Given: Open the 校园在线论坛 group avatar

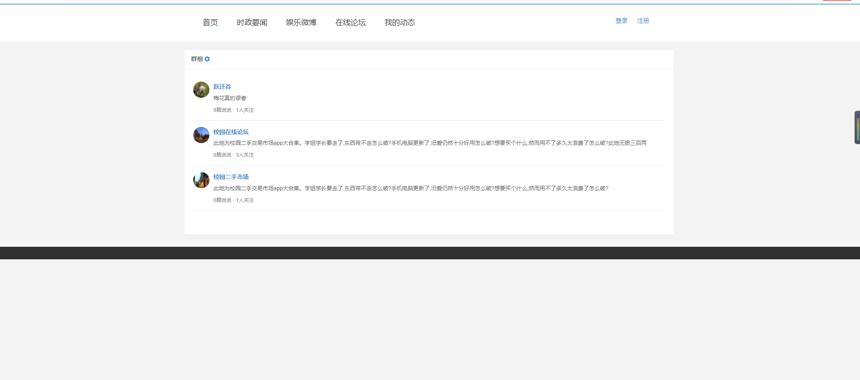Looking at the screenshot, I should click(201, 135).
